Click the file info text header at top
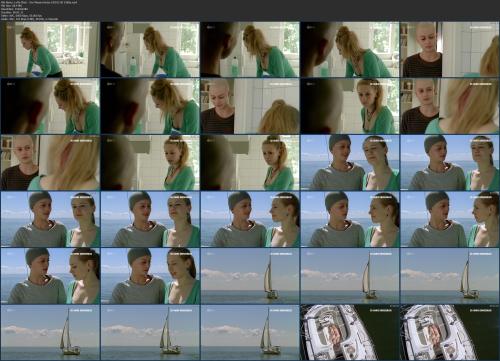The width and height of the screenshot is (500, 361). click(40, 10)
